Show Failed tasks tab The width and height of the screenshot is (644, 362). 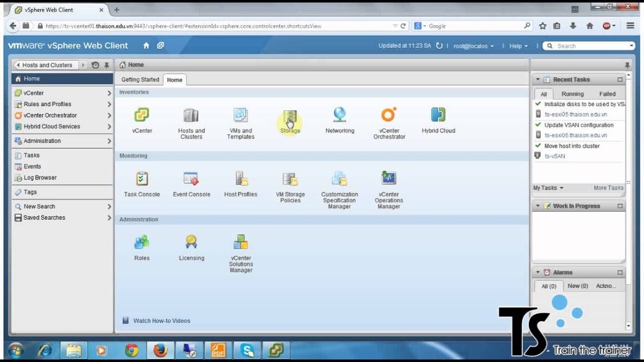coord(607,94)
